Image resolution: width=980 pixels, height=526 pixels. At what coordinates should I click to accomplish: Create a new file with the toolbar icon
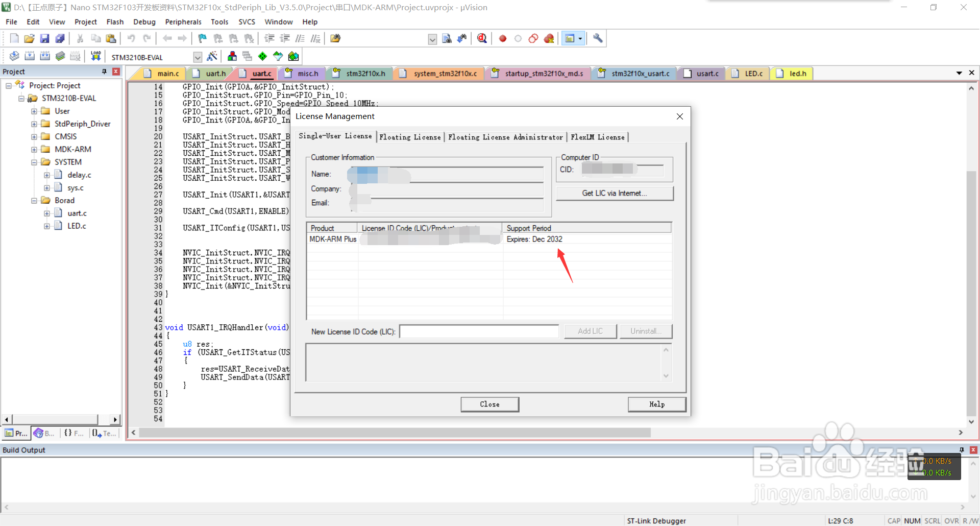pos(14,38)
